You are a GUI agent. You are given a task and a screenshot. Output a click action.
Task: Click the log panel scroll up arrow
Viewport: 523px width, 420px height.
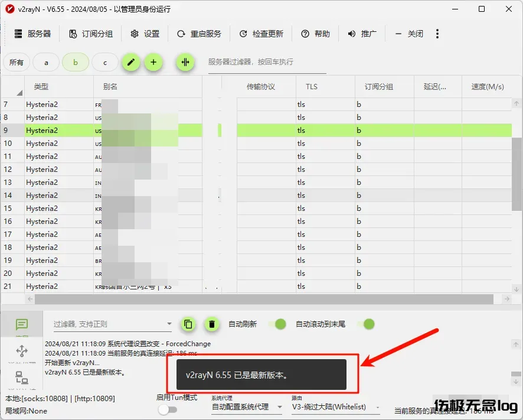(516, 344)
